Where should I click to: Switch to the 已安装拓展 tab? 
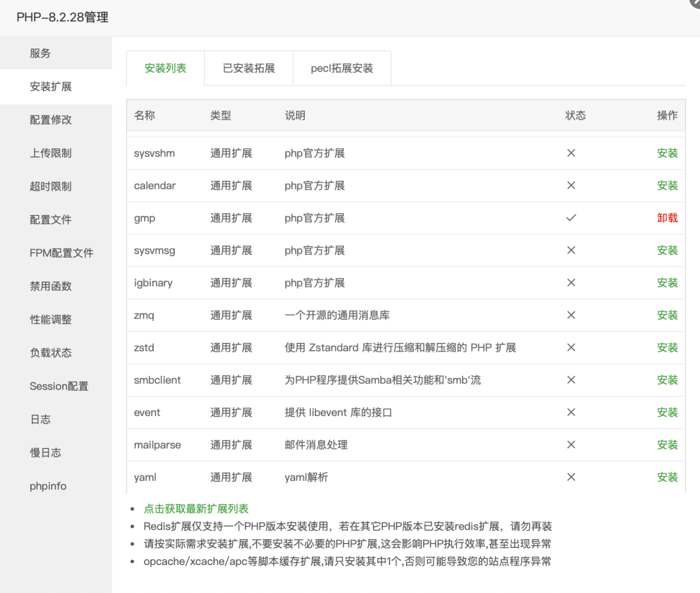coord(249,68)
